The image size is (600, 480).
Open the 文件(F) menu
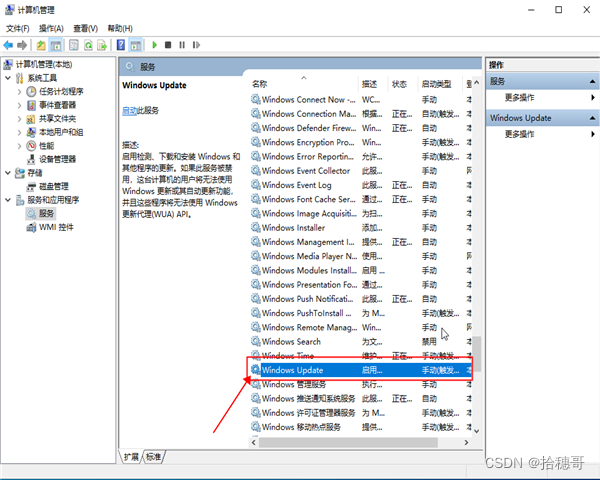18,28
